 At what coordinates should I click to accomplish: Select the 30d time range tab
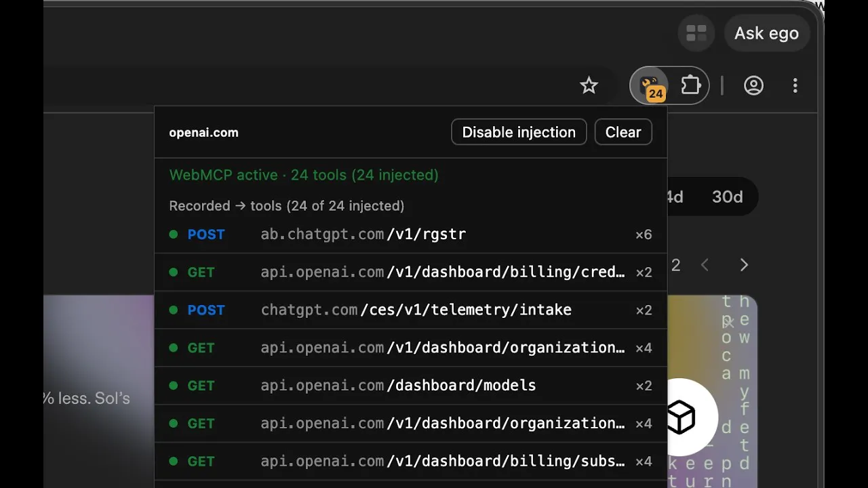[x=727, y=197]
